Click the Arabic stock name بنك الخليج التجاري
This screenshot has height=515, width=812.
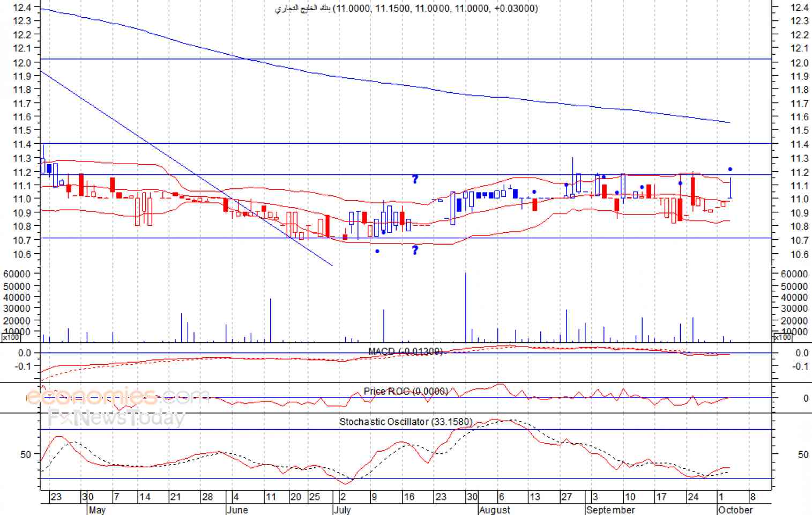(302, 9)
